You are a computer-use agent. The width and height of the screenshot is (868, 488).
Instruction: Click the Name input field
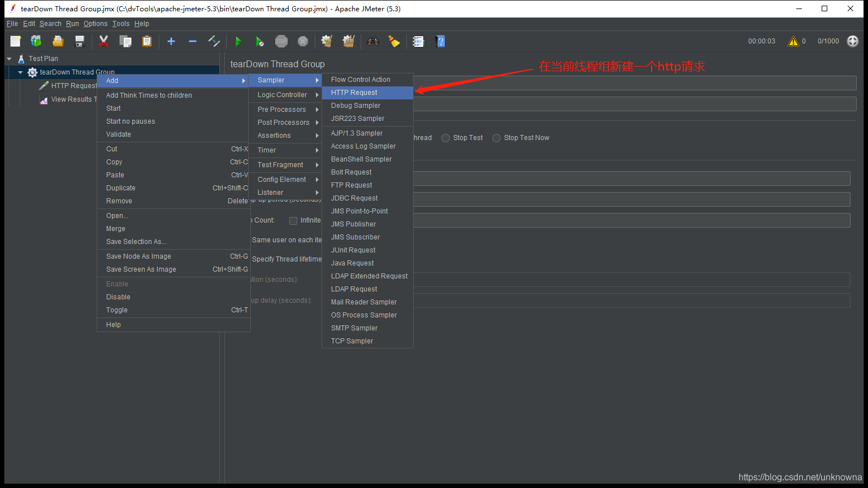[x=635, y=83]
